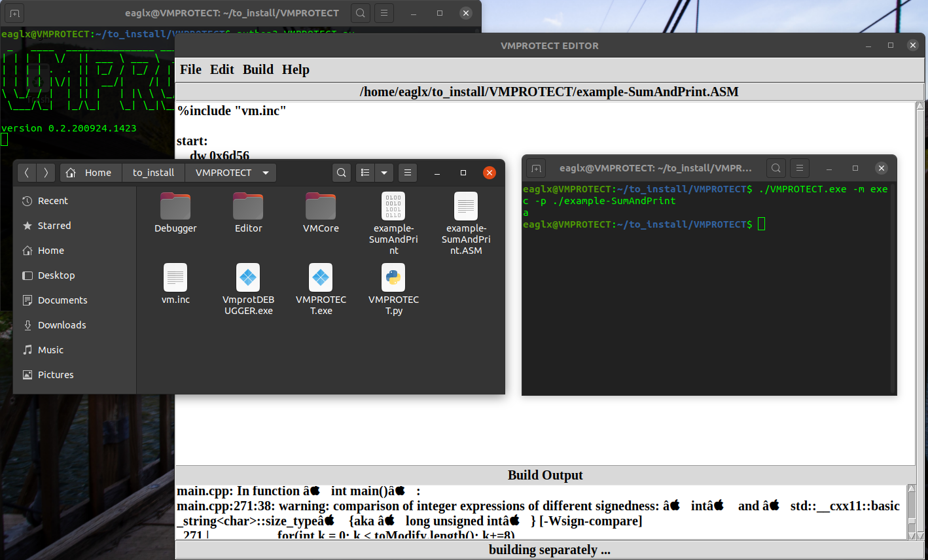Open the Help menu in VMPROTECT EDITOR

click(296, 69)
